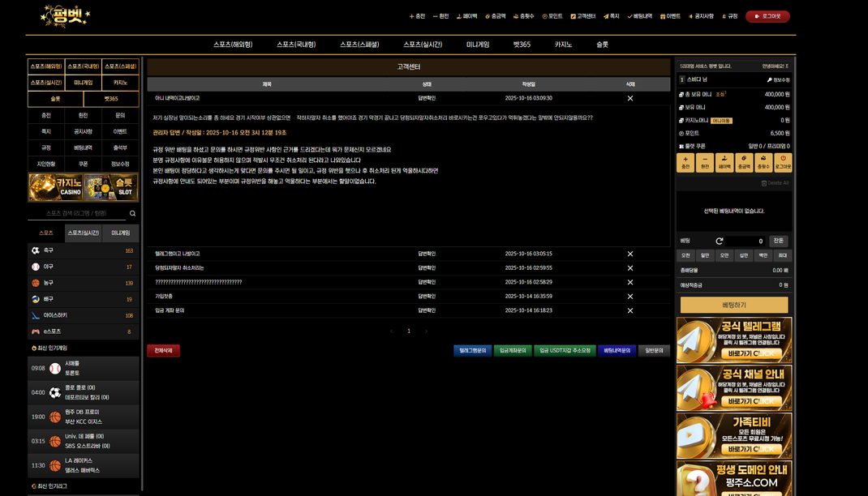Delete the top inquiry with its X icon
This screenshot has width=868, height=496.
[630, 98]
